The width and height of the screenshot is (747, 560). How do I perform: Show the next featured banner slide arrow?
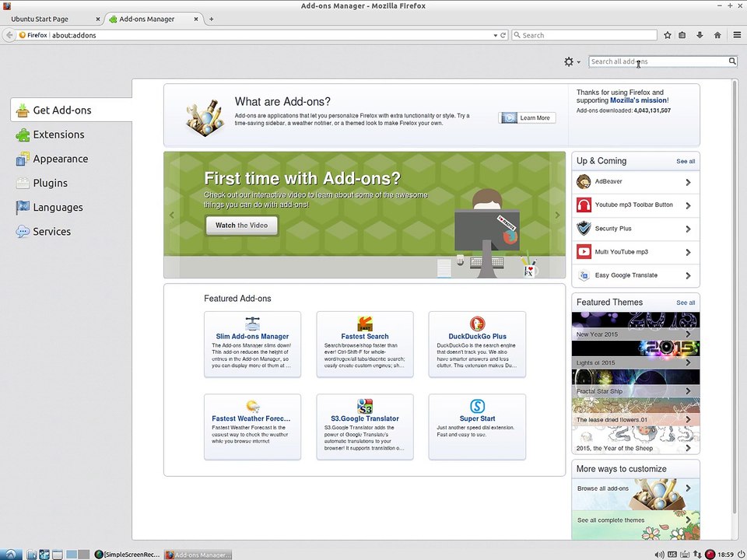(x=557, y=215)
